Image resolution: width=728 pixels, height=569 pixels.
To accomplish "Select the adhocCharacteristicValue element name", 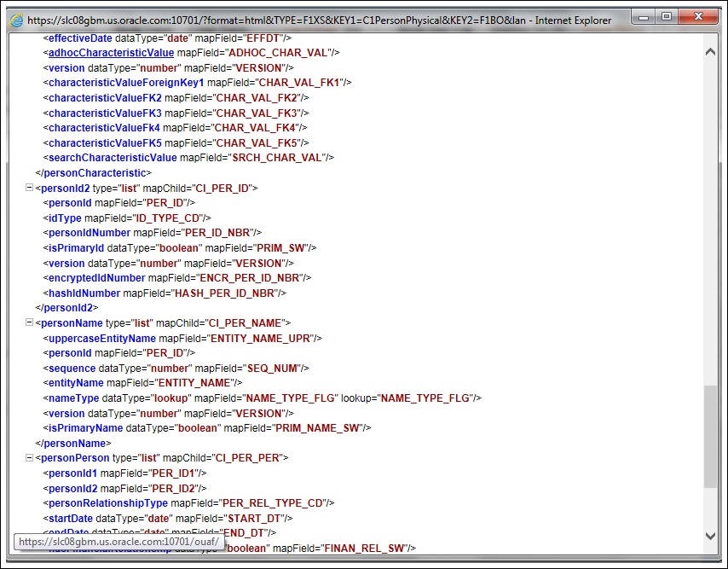I will click(109, 52).
